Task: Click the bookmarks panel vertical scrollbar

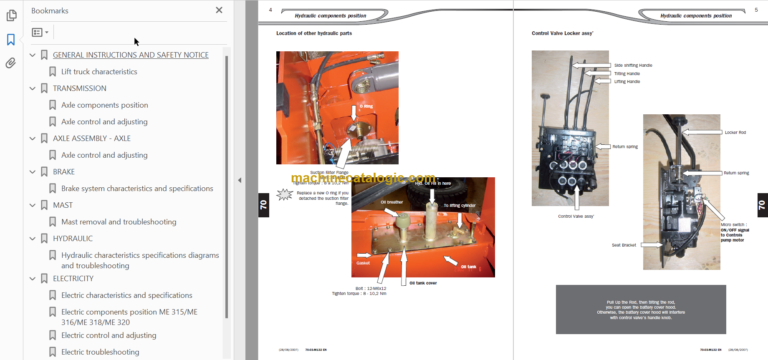Action: (x=226, y=187)
